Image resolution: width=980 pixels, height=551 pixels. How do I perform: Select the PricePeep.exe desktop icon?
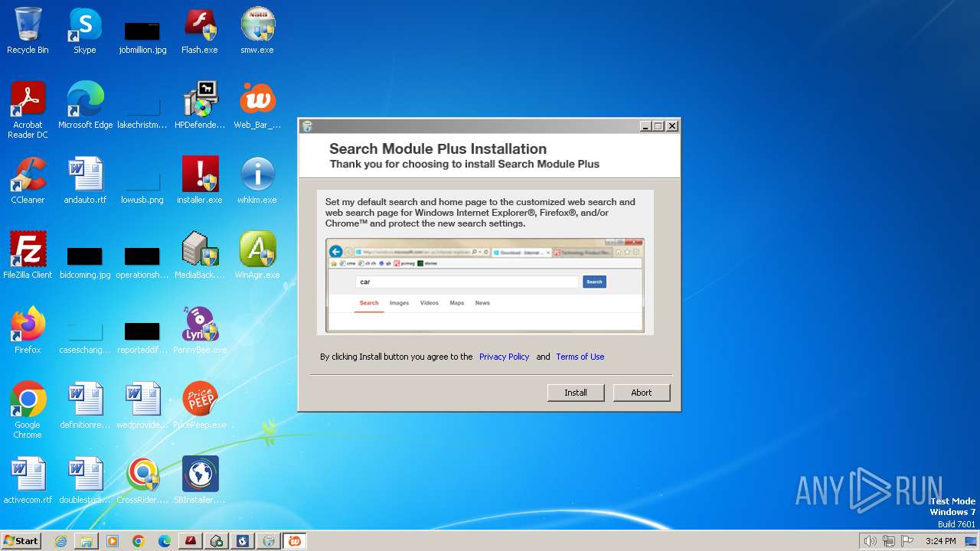[200, 406]
